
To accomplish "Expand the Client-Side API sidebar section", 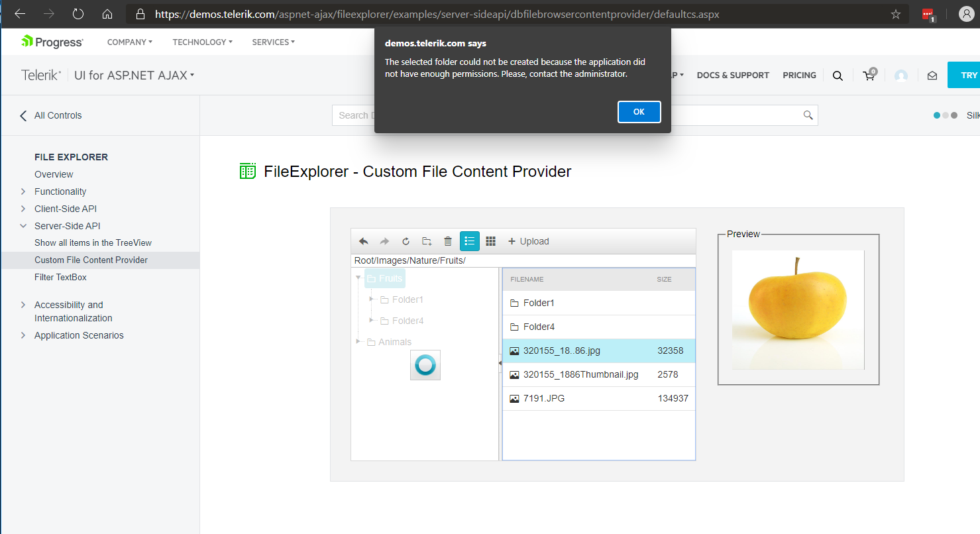I will 23,209.
